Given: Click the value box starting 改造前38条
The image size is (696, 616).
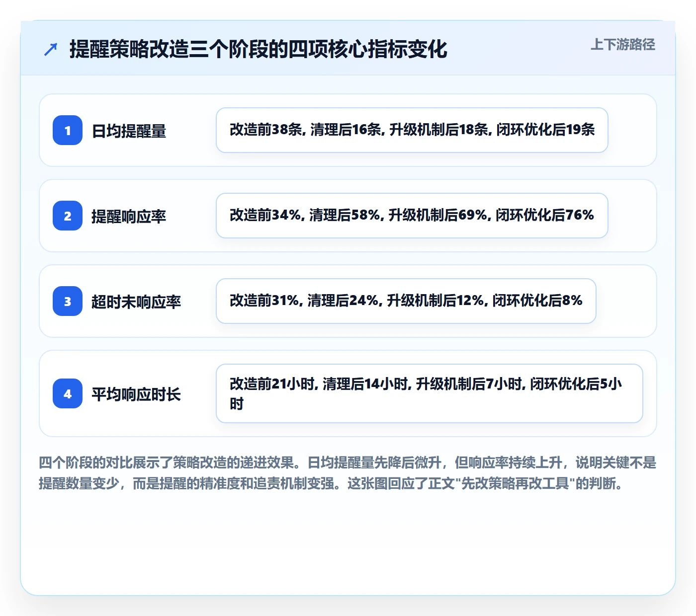Looking at the screenshot, I should click(x=412, y=130).
